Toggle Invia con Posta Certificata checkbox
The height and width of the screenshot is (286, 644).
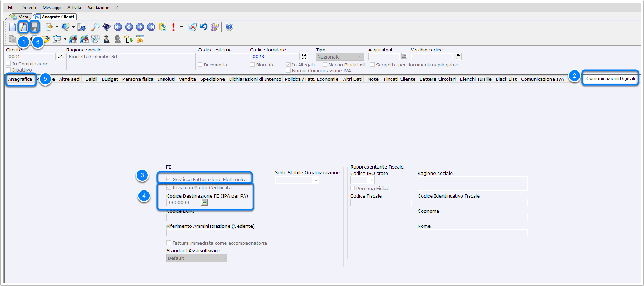(169, 188)
